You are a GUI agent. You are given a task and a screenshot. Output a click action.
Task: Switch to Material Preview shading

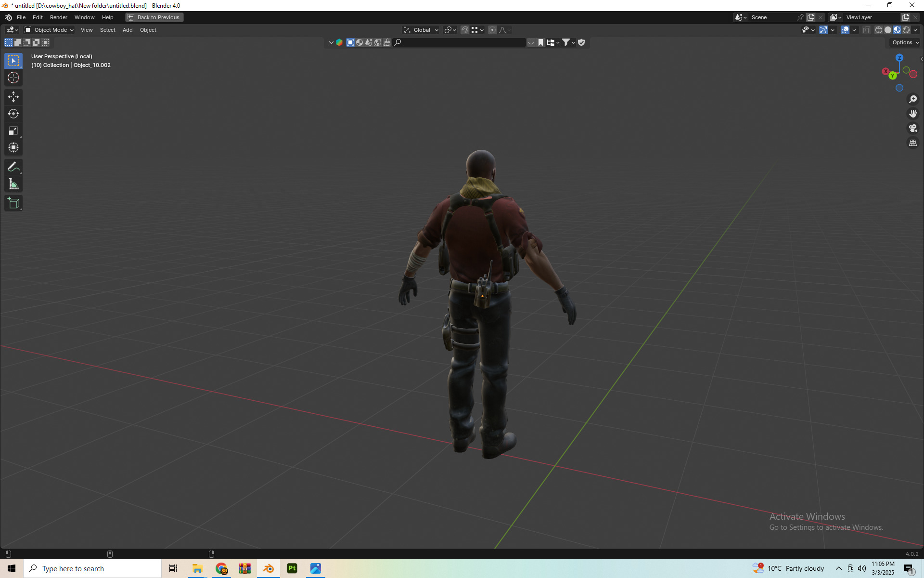pos(897,30)
